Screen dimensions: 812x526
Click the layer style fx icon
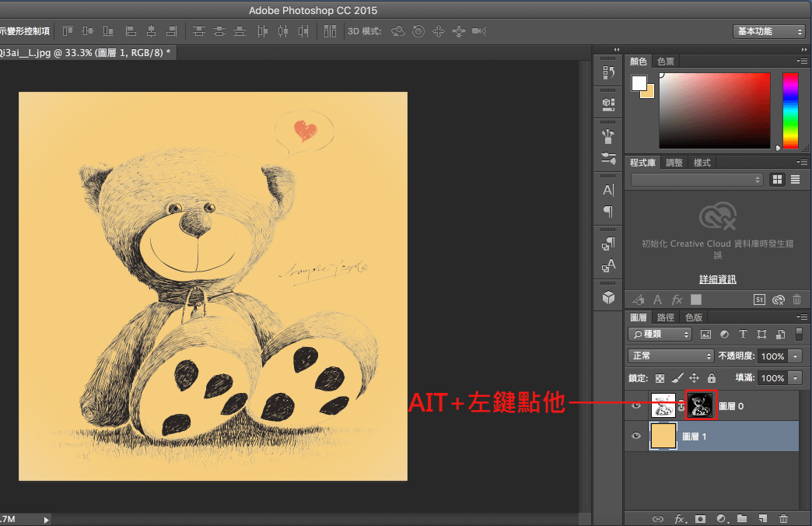click(679, 518)
